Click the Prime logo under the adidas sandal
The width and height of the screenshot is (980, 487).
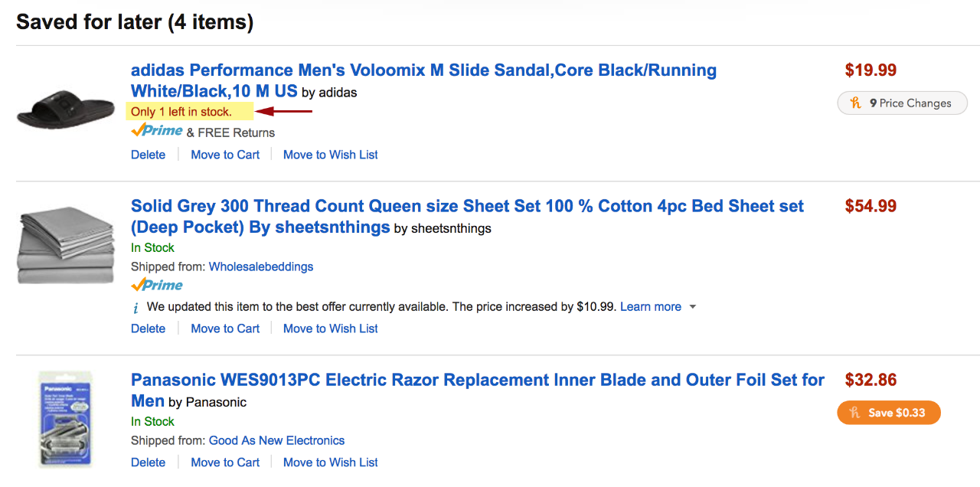pos(157,132)
